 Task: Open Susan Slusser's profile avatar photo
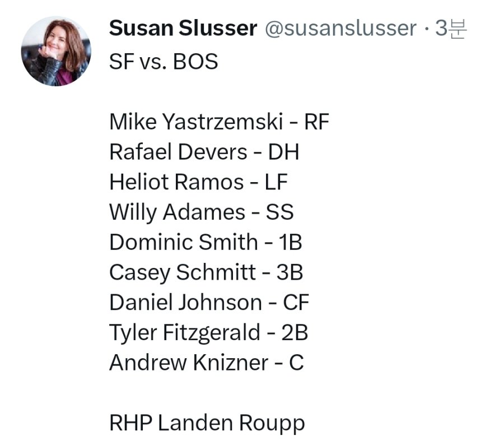tap(56, 51)
